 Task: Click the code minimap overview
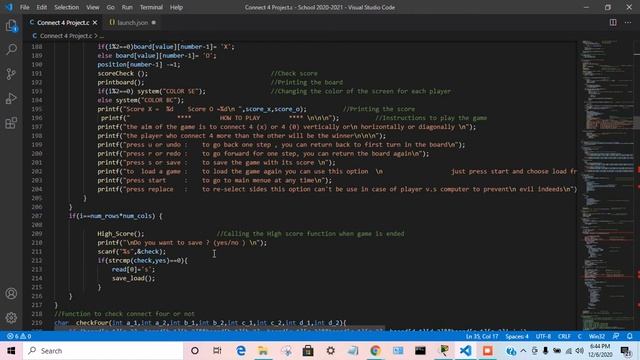pos(606,184)
